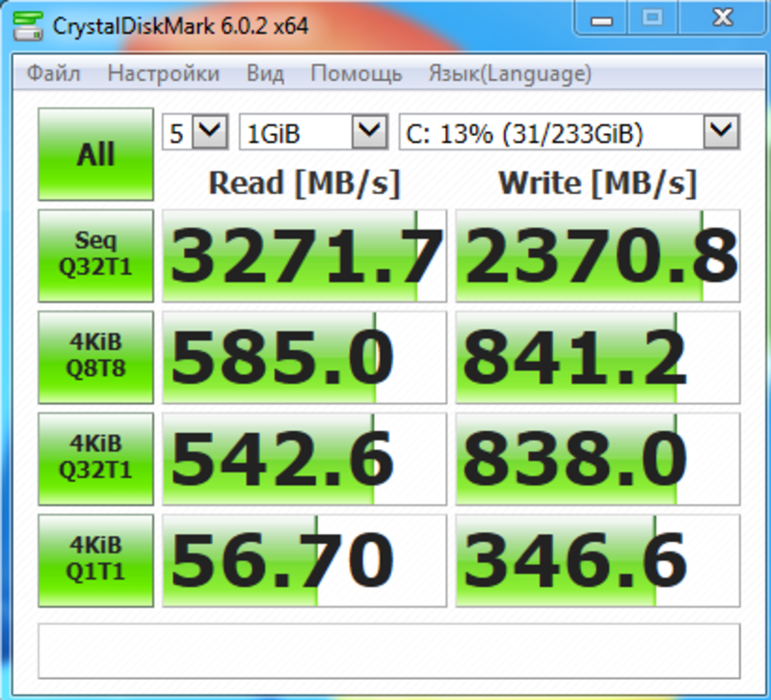Click the empty comment field at bottom
Viewport: 771px width, 700px height.
click(x=387, y=652)
